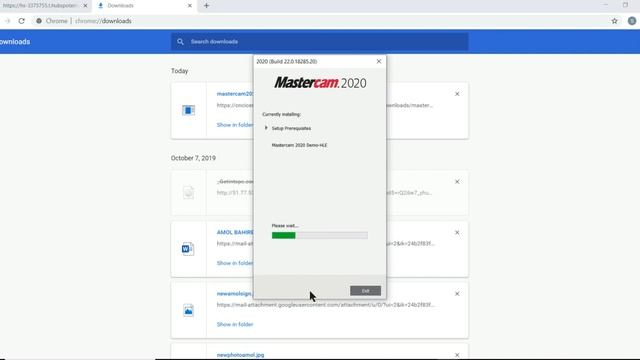Click the Setup Prerequisites item
The height and width of the screenshot is (360, 640).
pyautogui.click(x=291, y=128)
